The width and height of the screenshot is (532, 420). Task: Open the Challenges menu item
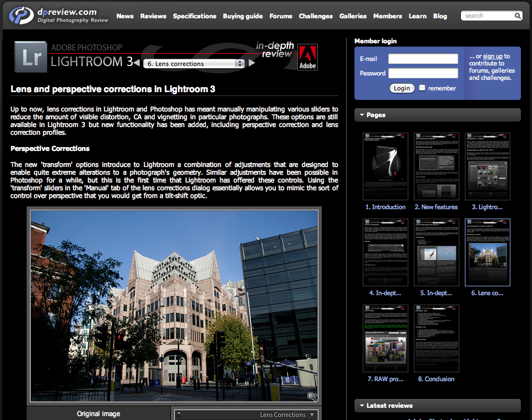pos(316,16)
